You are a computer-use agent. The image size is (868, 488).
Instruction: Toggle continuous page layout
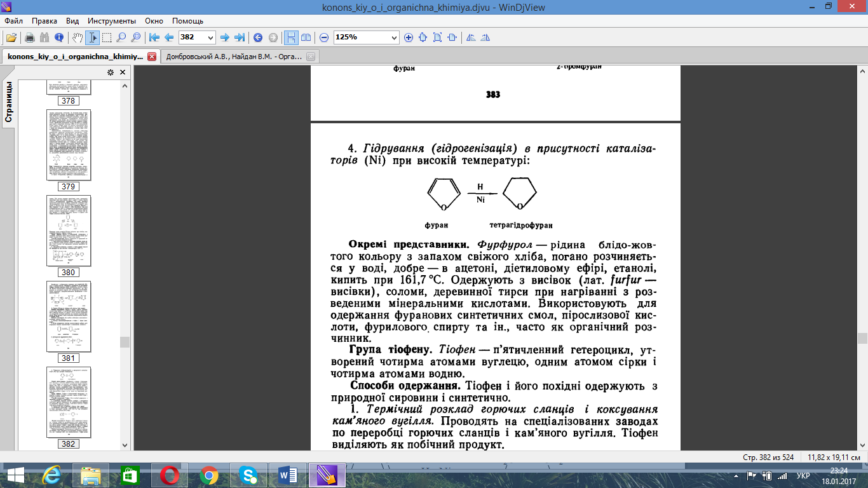(x=291, y=37)
